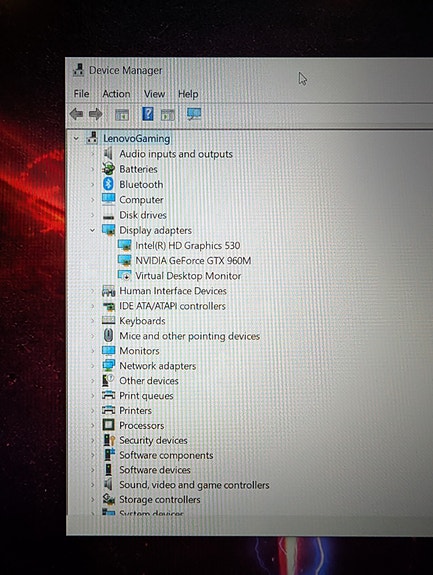
Task: Open the File menu
Action: [81, 94]
